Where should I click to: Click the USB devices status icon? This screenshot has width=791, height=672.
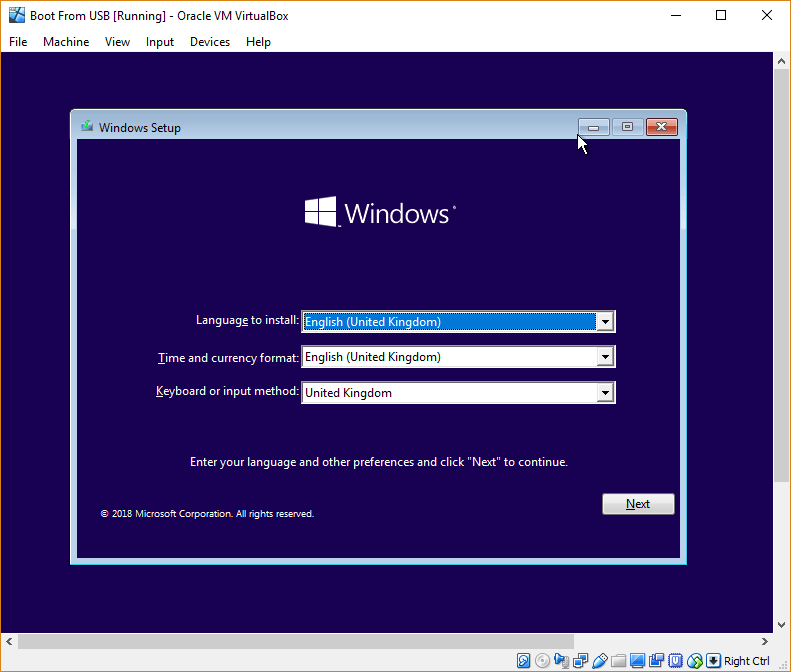600,660
